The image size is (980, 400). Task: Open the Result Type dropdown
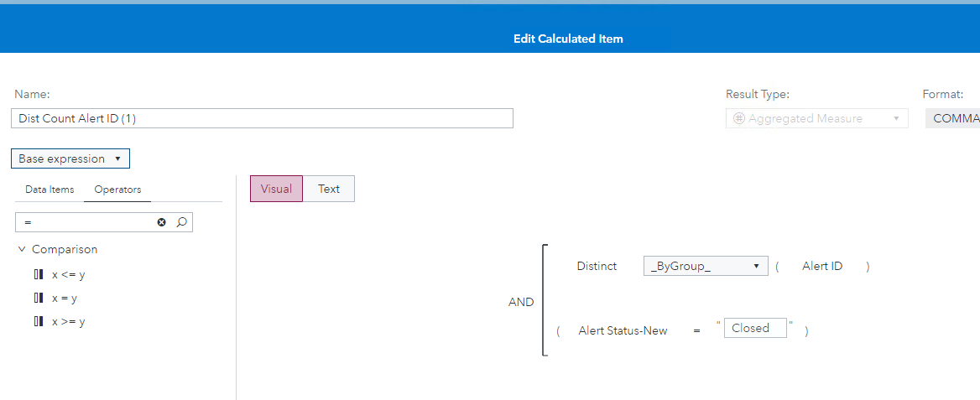896,118
